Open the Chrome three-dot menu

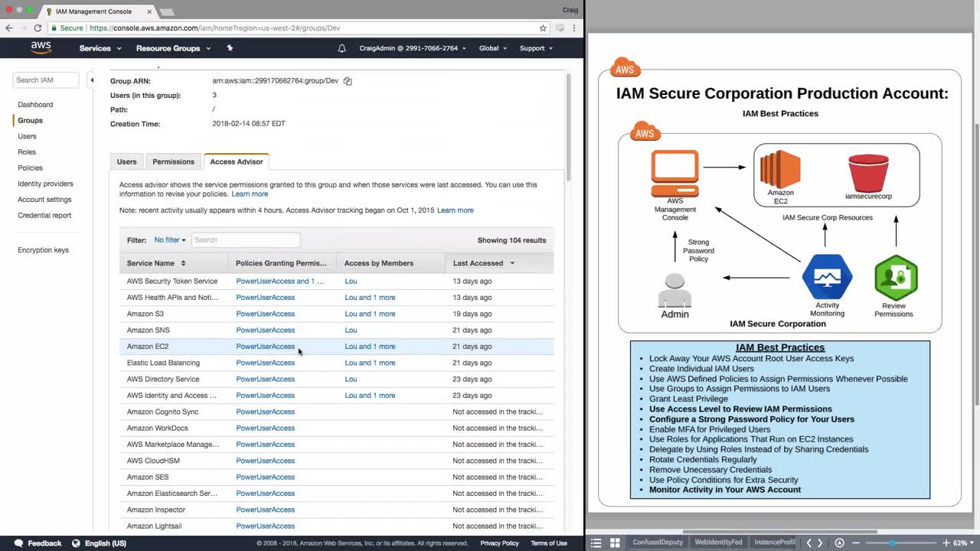(x=576, y=28)
